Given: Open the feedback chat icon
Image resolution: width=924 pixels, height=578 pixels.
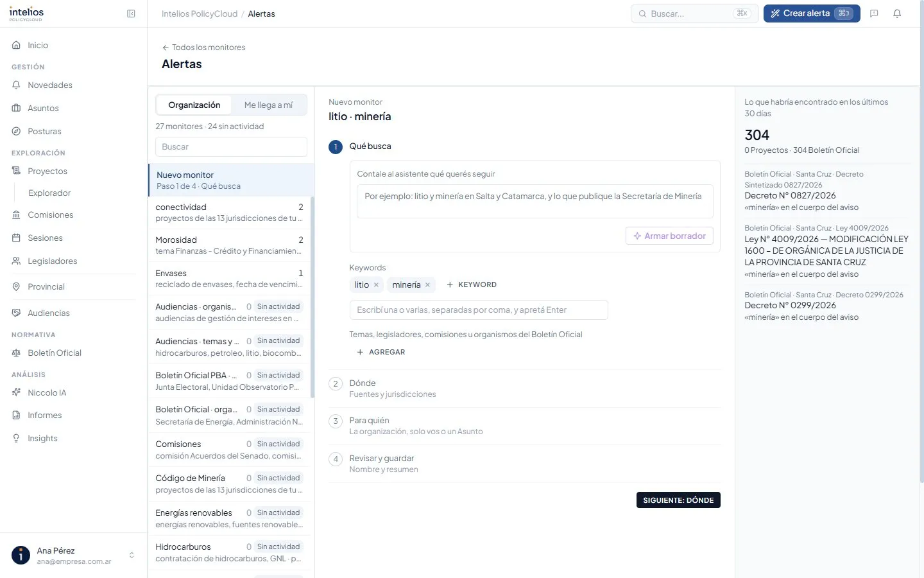Looking at the screenshot, I should coord(874,13).
